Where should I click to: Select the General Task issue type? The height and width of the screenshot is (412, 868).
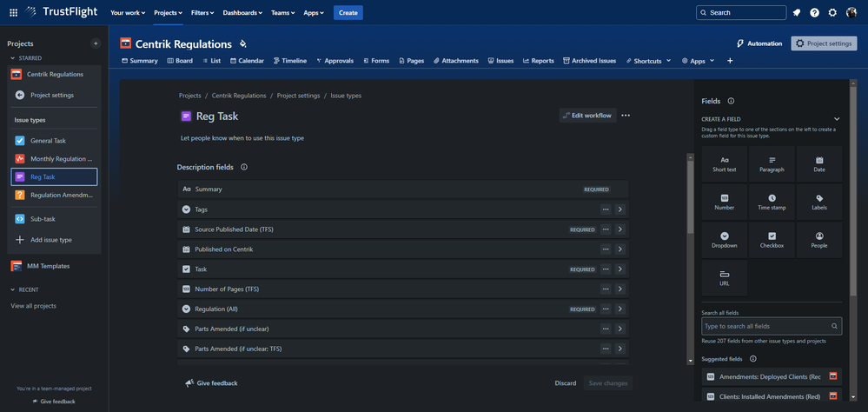click(54, 141)
